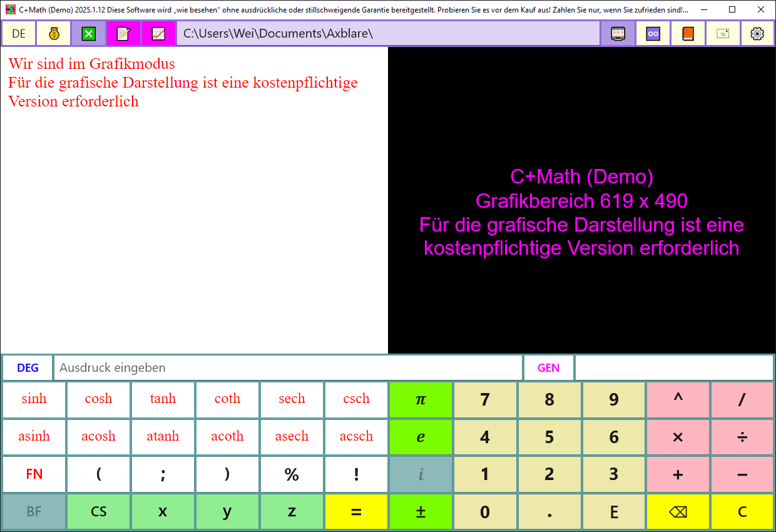776x532 pixels.
Task: Click digit 5 on keypad
Action: coord(549,437)
